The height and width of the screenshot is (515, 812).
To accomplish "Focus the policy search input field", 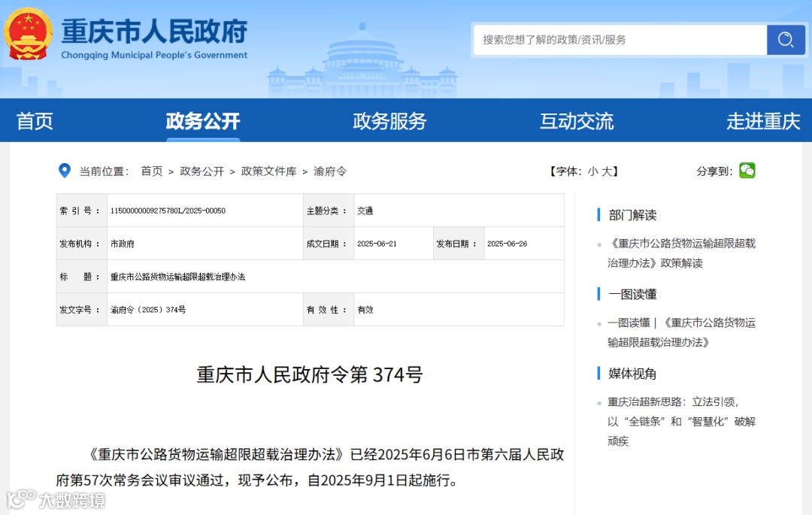I will tap(620, 40).
